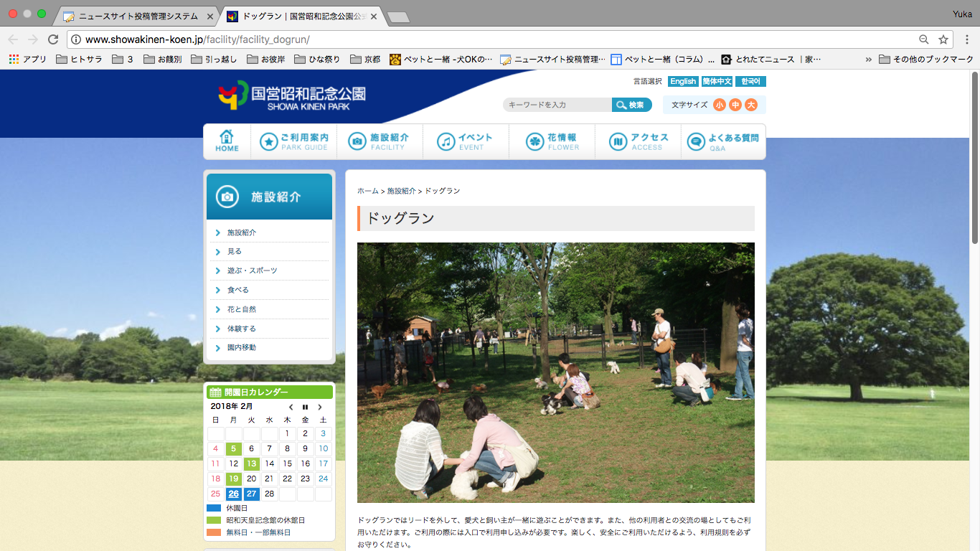Switch site language to 簡体中文
The width and height of the screenshot is (980, 551).
tap(717, 82)
